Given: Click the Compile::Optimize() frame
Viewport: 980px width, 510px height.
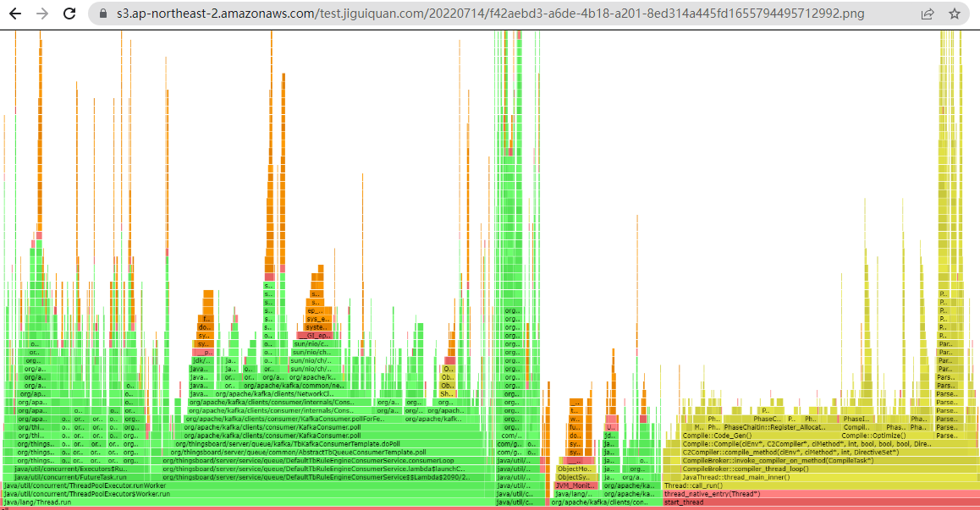Looking at the screenshot, I should click(888, 436).
